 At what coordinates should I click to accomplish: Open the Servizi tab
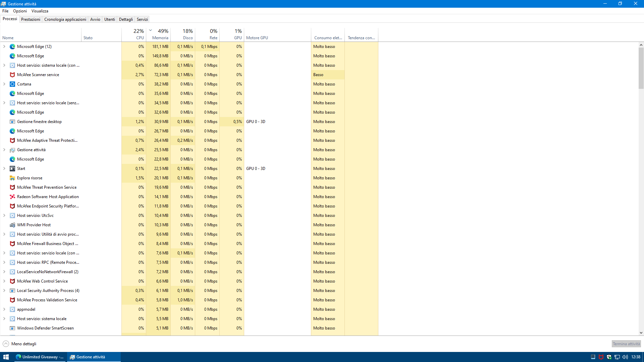(x=142, y=19)
